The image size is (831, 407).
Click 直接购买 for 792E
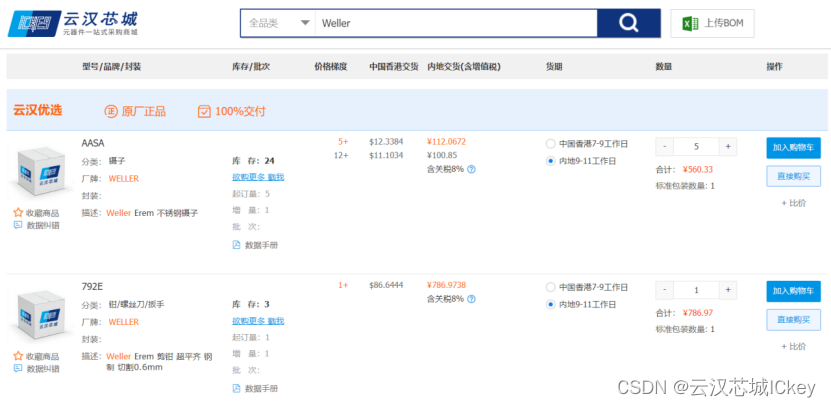pos(793,320)
